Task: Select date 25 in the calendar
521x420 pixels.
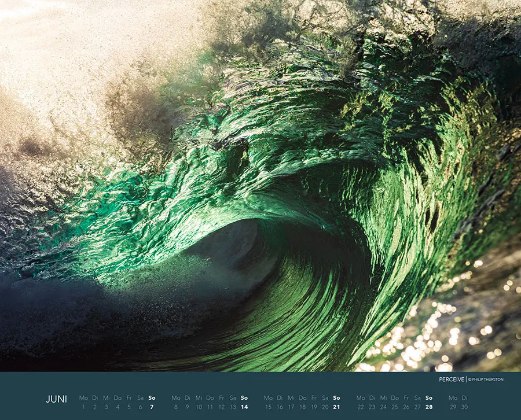Action: (x=395, y=407)
